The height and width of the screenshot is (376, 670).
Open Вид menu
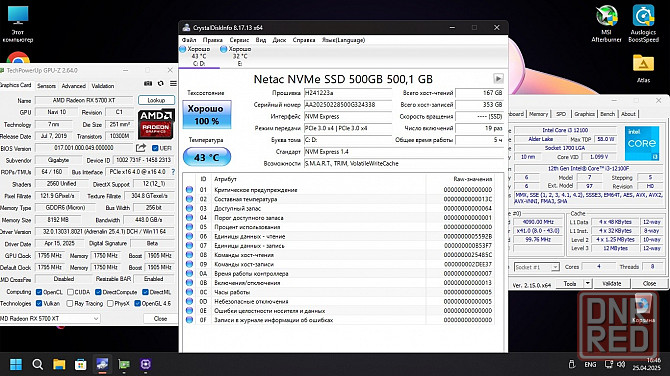point(261,40)
